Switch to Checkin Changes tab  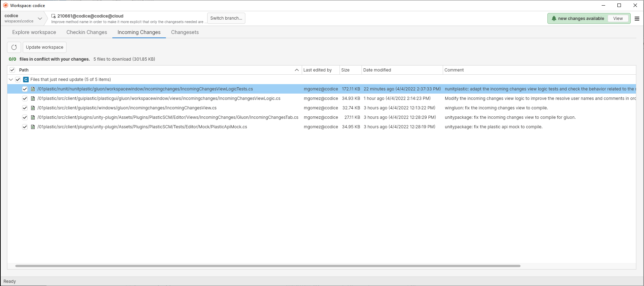(x=87, y=32)
